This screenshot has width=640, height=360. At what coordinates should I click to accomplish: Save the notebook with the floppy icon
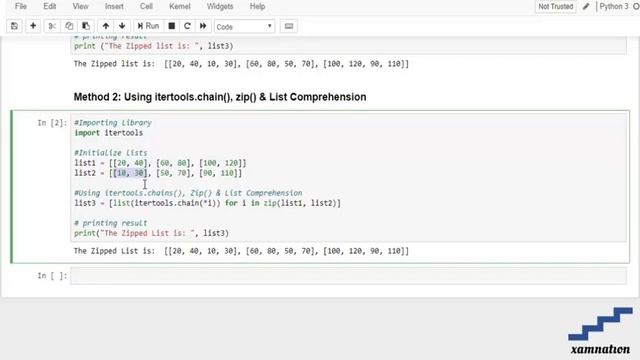coord(14,26)
